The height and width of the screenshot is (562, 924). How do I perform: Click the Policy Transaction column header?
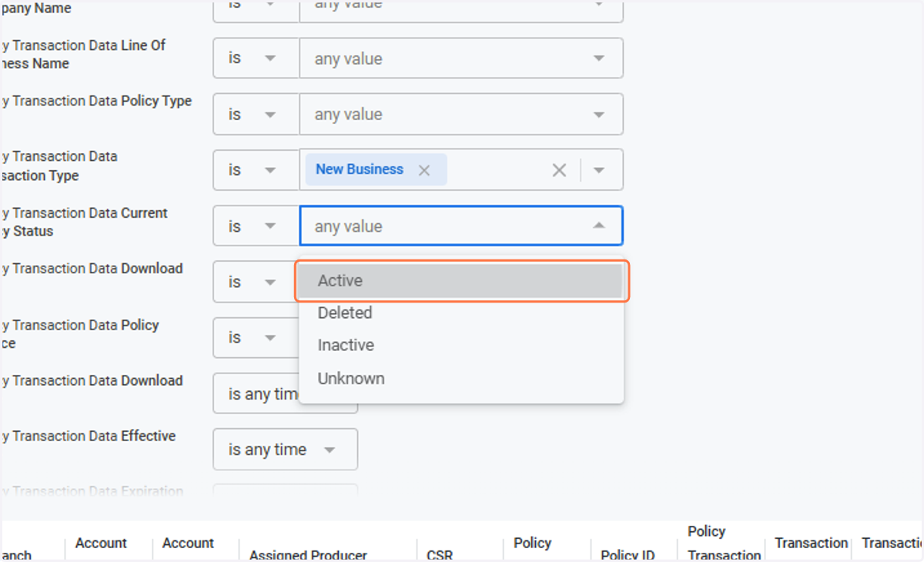(724, 543)
